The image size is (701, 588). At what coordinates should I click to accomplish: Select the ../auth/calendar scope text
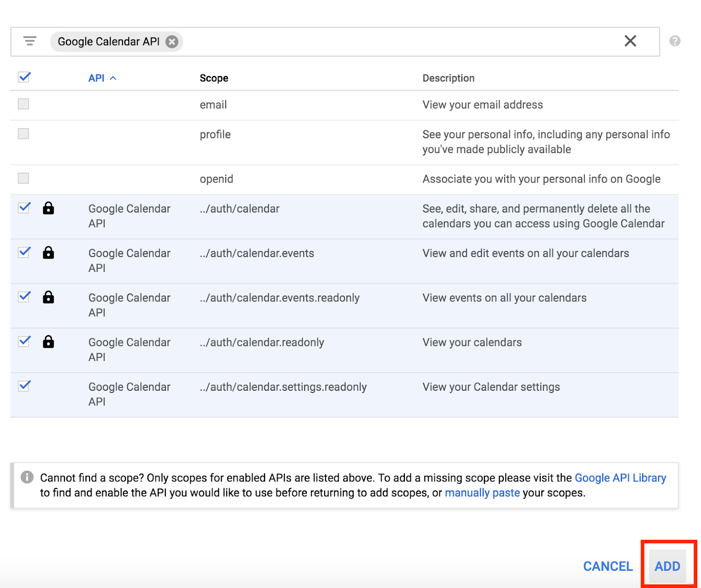[x=240, y=209]
